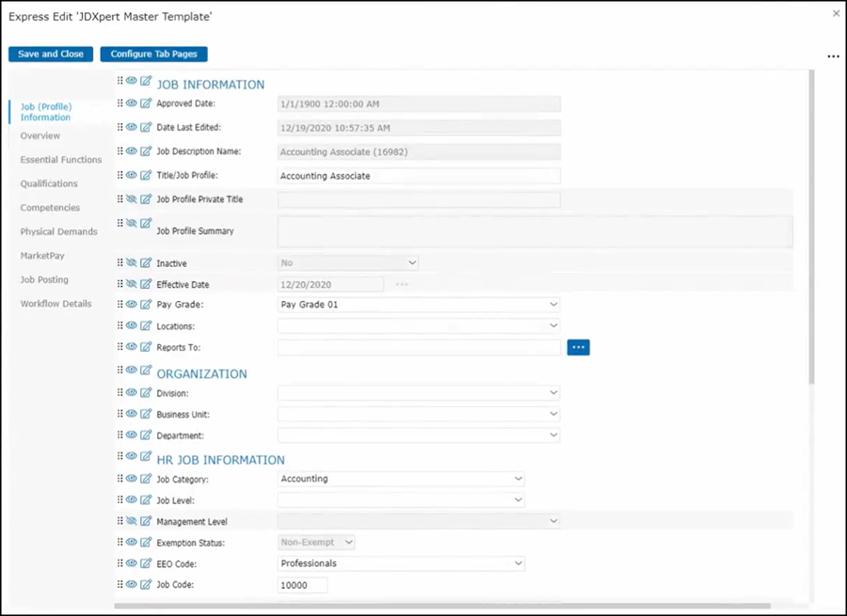Click the vertical scrollbar of the form
Screen dimensions: 847x616
[811, 226]
